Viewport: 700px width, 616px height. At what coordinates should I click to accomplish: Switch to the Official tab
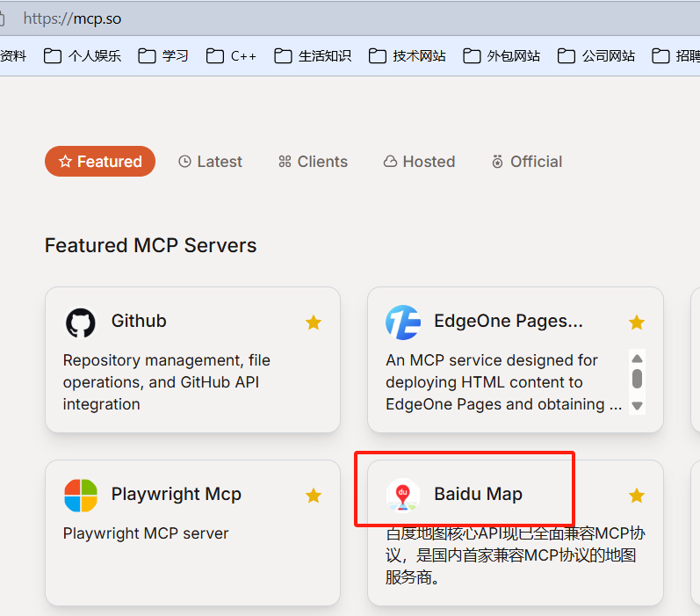click(527, 162)
